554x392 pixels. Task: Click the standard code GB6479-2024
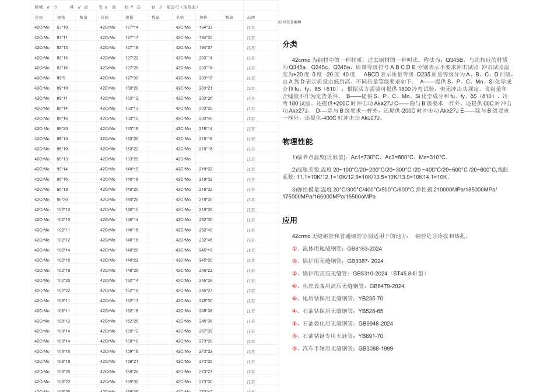pyautogui.click(x=387, y=286)
